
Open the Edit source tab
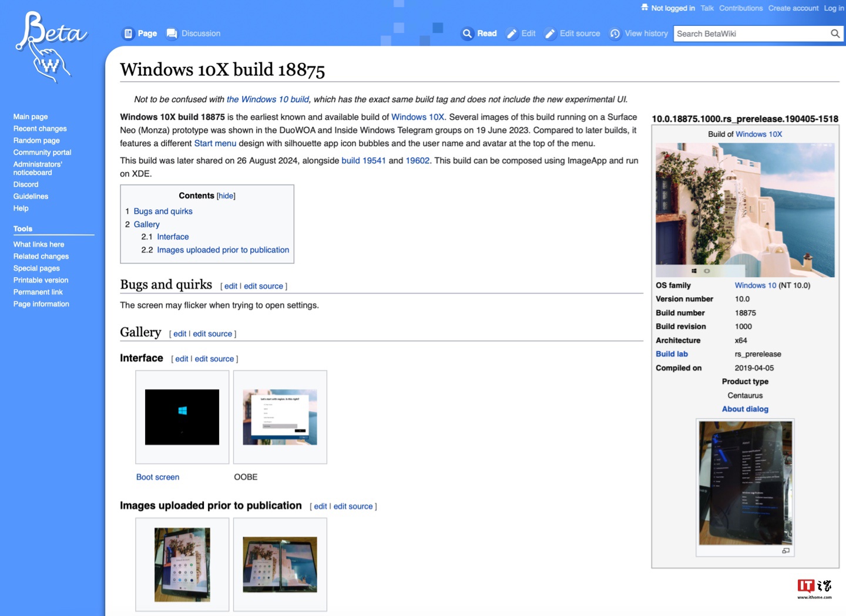click(x=580, y=33)
